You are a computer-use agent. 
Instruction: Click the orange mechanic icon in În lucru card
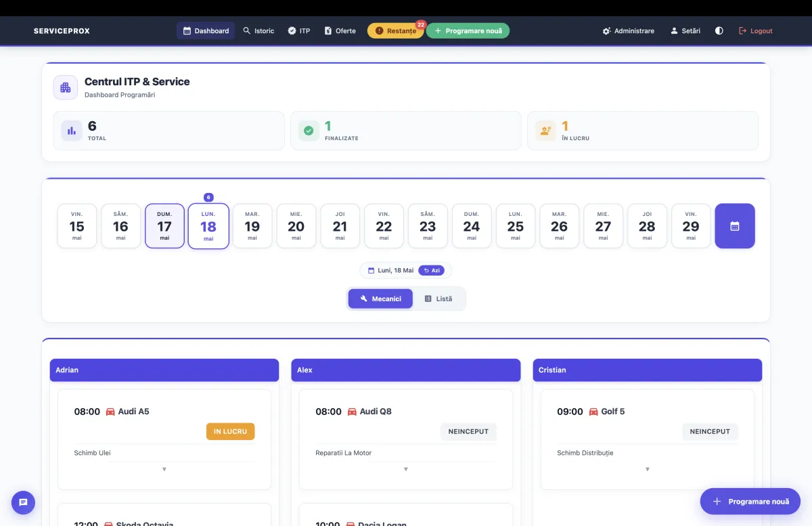point(545,131)
